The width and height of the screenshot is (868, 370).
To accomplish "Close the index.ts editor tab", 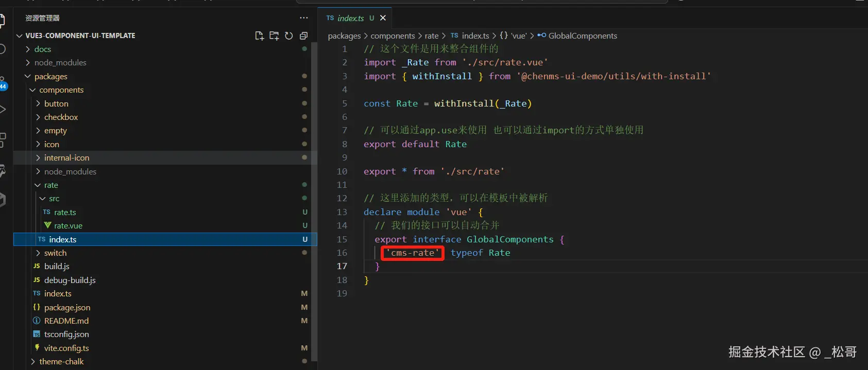I will pyautogui.click(x=383, y=18).
